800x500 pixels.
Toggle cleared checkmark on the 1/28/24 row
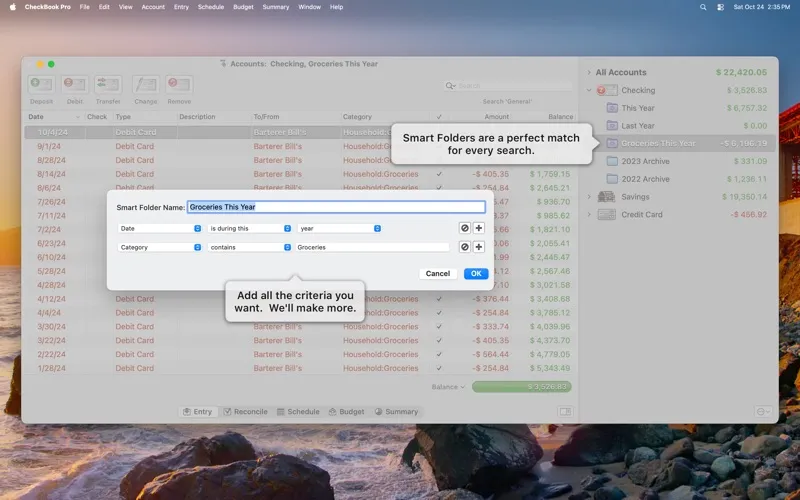439,368
